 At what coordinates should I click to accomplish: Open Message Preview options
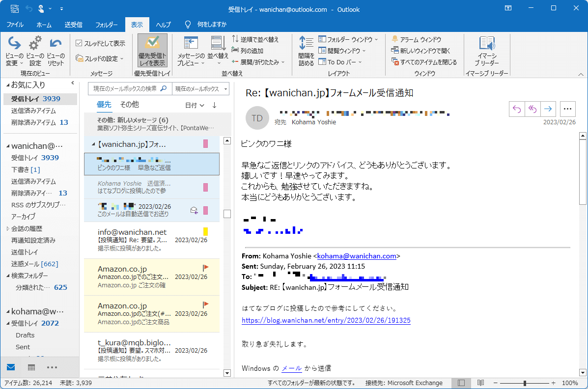pos(191,51)
